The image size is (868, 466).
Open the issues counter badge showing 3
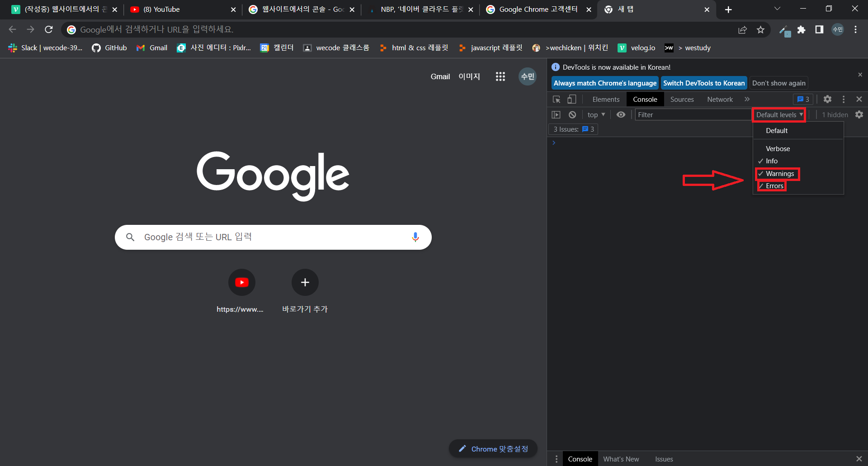pos(803,99)
